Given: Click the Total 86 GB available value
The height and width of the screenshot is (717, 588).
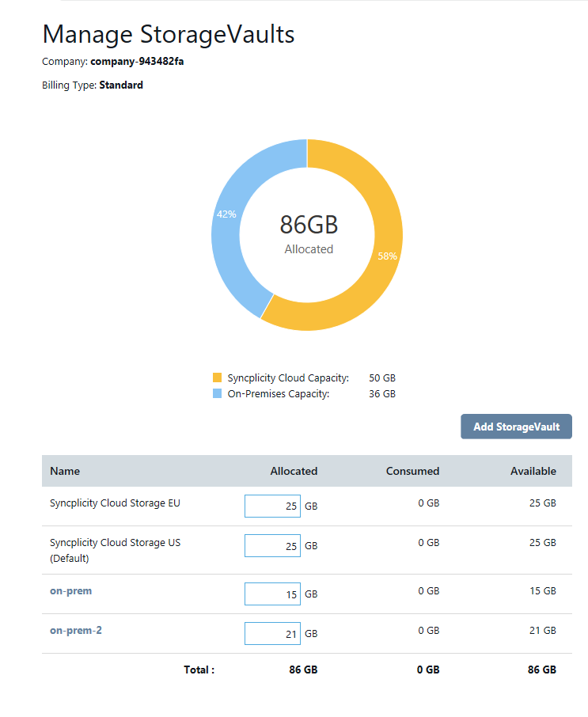Looking at the screenshot, I should 542,670.
